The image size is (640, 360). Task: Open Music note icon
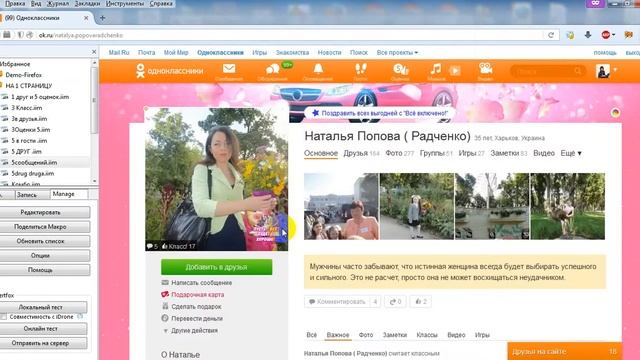tap(436, 69)
